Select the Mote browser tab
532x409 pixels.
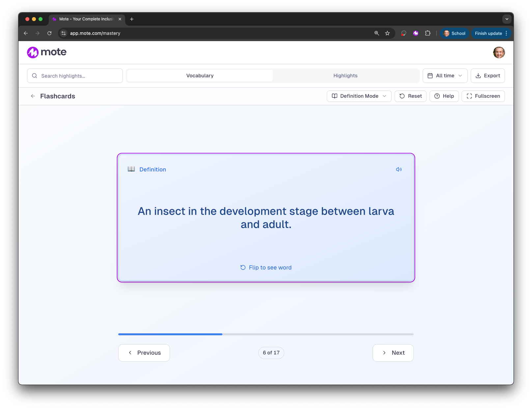click(x=87, y=19)
